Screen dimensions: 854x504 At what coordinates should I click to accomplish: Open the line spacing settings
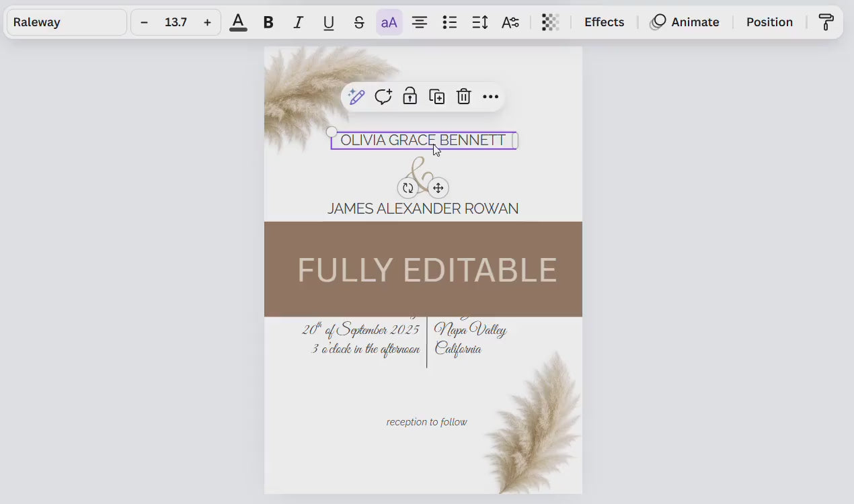(x=480, y=22)
